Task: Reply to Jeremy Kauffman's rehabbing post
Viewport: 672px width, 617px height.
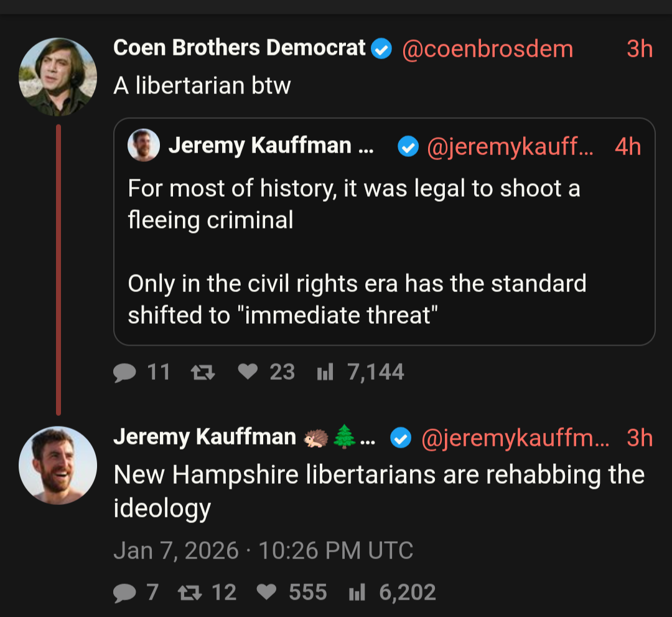Action: point(125,591)
